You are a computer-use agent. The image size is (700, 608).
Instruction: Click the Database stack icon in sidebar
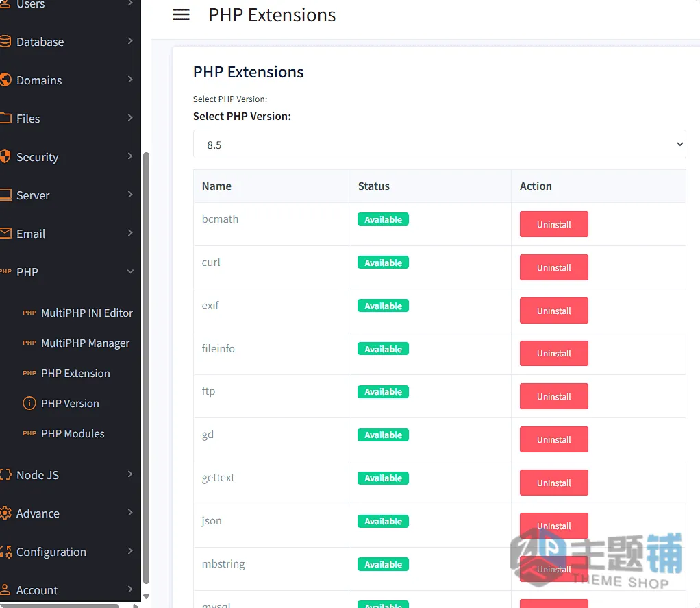point(5,42)
